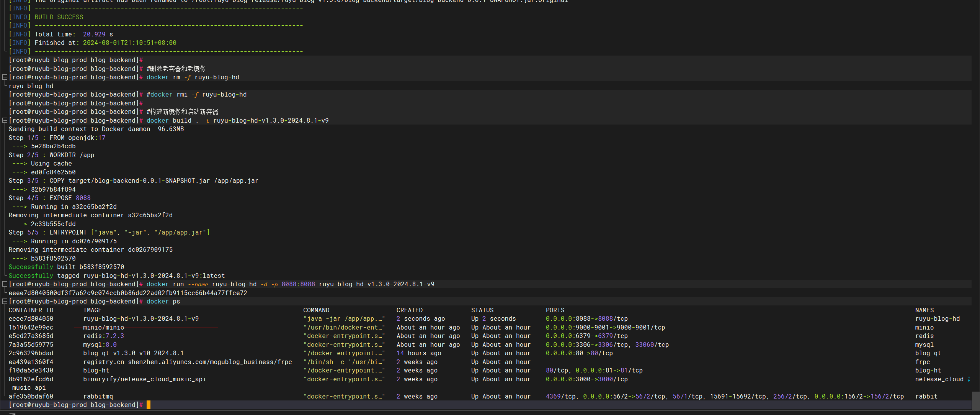Click image name 'redis:7.2.3'
Screen dimensions: 980x415
click(104, 336)
